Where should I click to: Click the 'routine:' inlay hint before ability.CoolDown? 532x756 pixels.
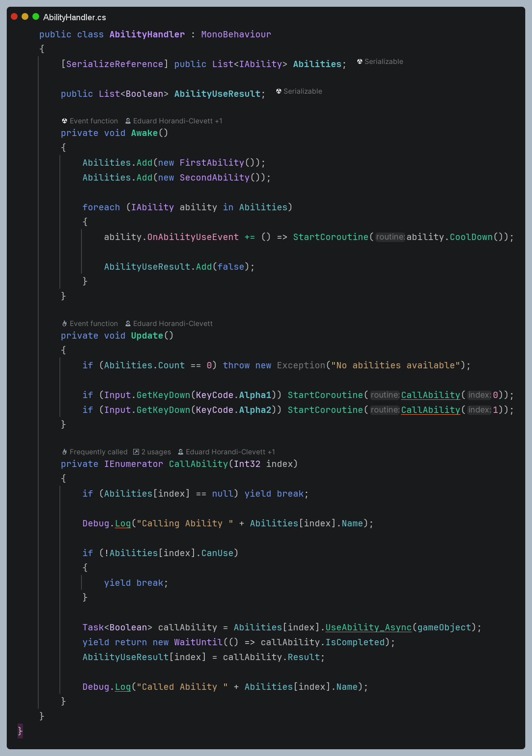click(390, 237)
